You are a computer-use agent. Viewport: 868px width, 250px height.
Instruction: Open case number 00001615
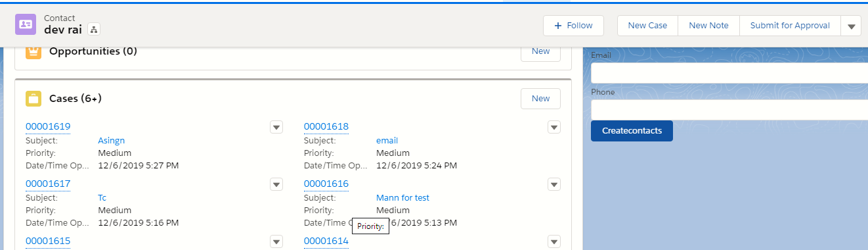coord(48,241)
